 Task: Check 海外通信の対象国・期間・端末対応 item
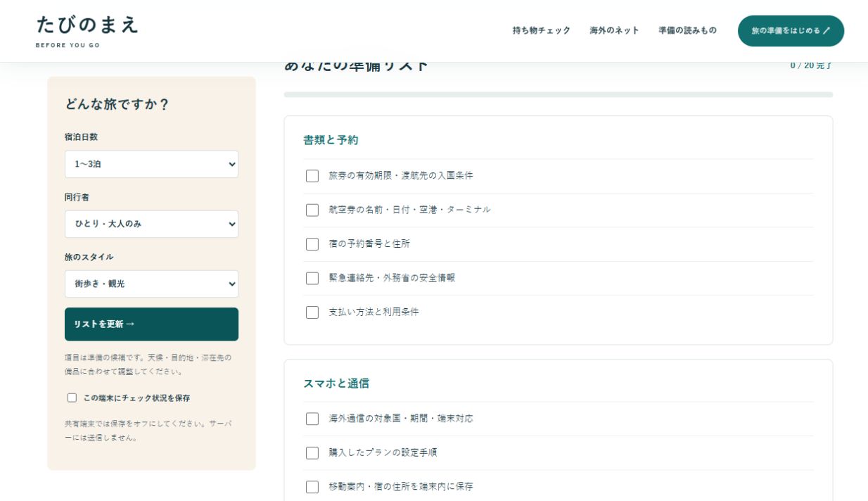click(312, 419)
